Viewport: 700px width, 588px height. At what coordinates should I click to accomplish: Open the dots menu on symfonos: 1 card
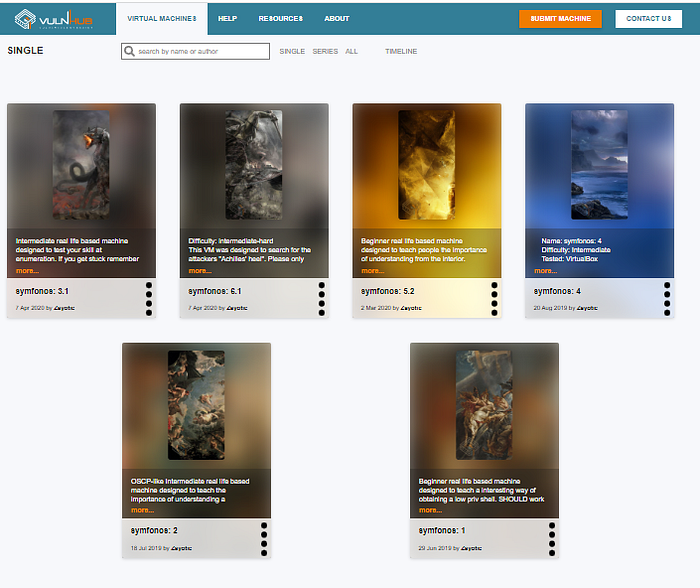pyautogui.click(x=552, y=539)
